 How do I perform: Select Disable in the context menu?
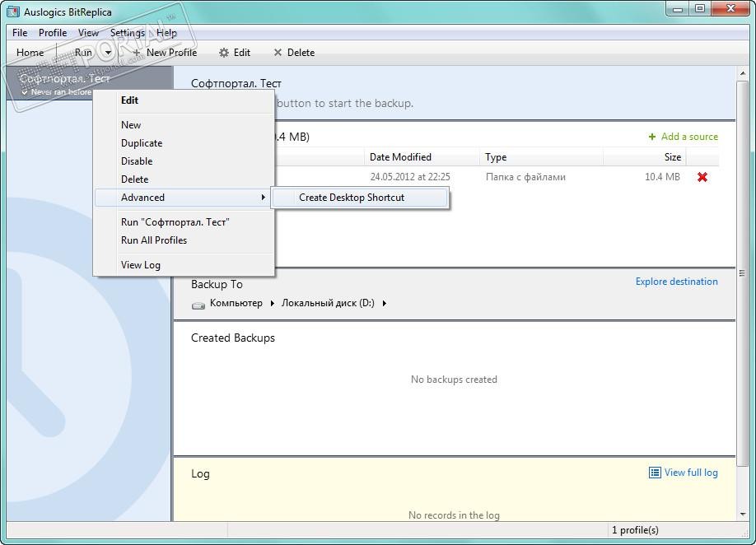(184, 161)
